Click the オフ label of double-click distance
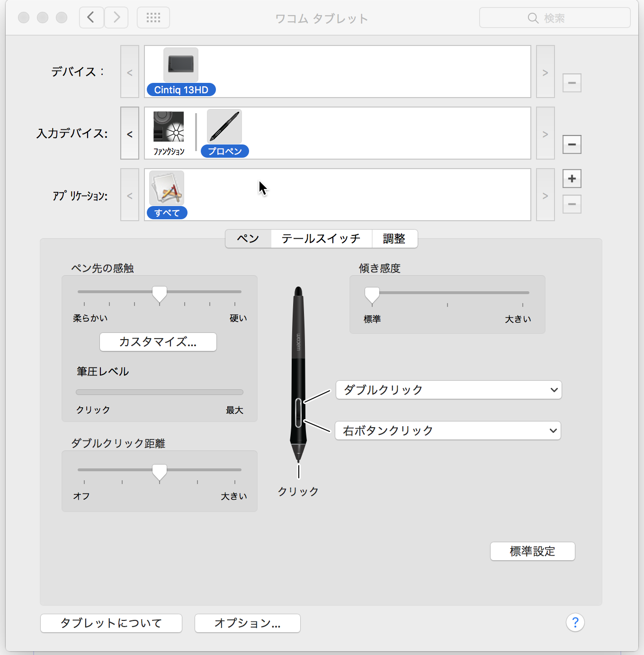Viewport: 644px width, 655px height. (x=81, y=496)
